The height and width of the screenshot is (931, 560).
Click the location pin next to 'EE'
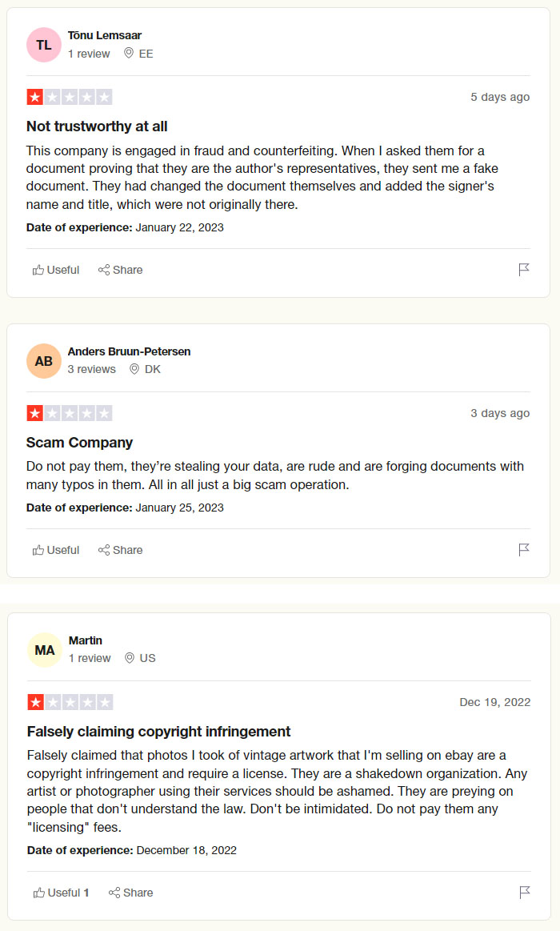[x=128, y=54]
